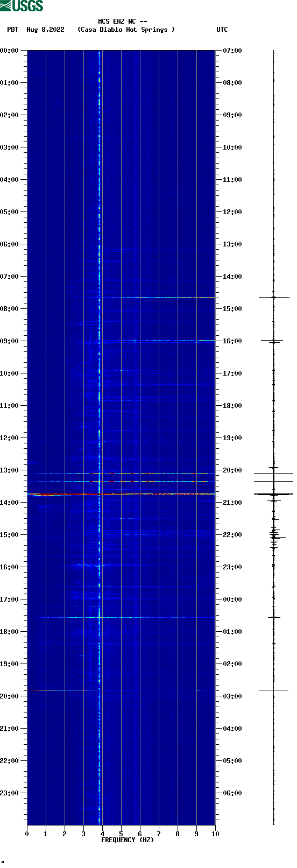Click frequency axis tick label '3'
Image resolution: width=297 pixels, height=868 pixels.
83,834
